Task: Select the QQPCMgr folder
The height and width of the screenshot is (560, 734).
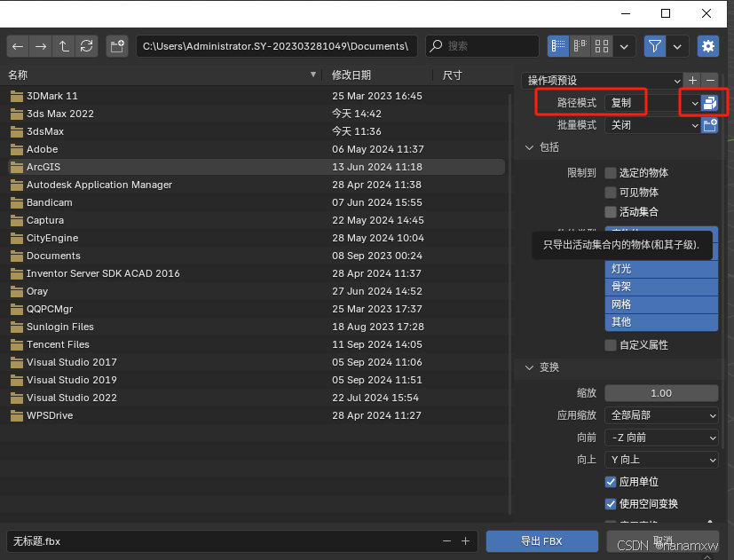Action: point(257,309)
